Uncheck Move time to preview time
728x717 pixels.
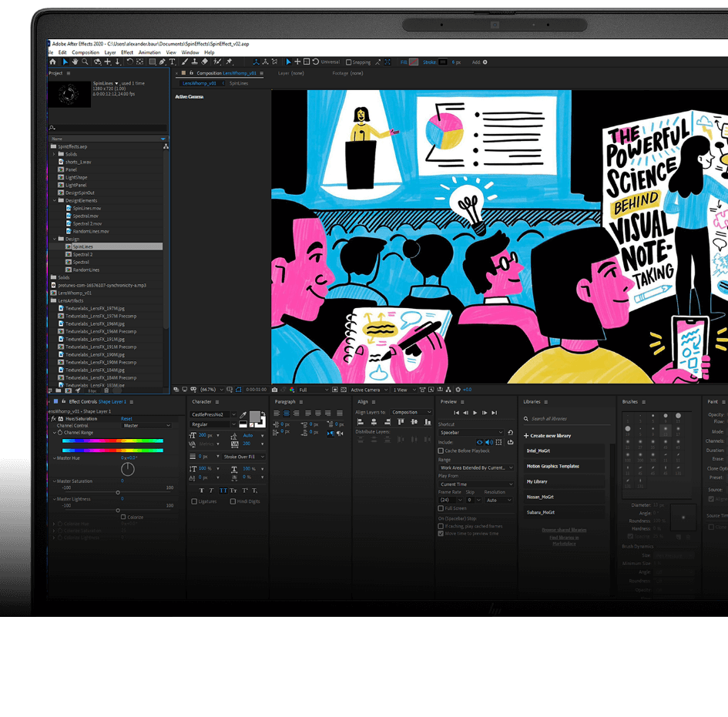coord(441,534)
